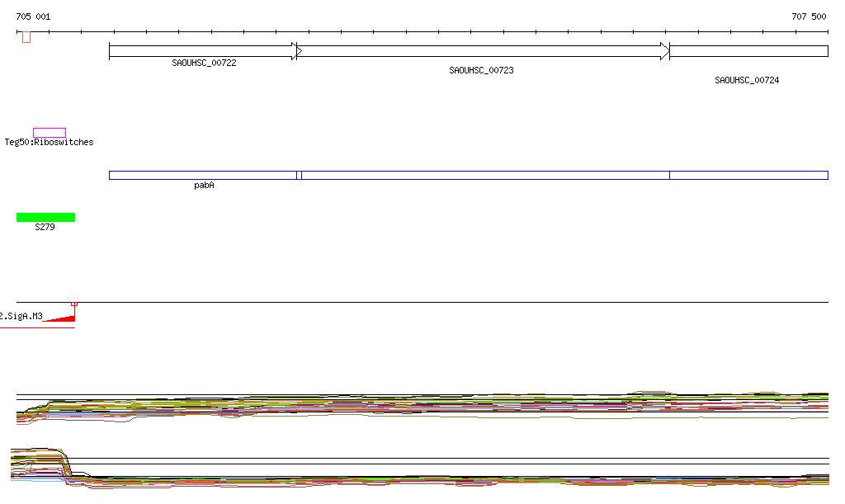Open the SAOUHSC_00723 label link

[x=481, y=71]
